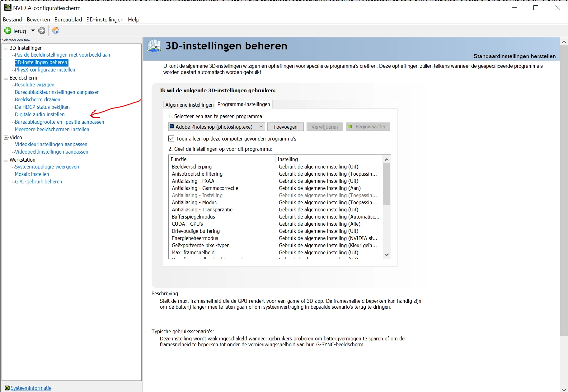The height and width of the screenshot is (392, 568).
Task: Open 'Meerdere beeldschermen instellen'
Action: (x=52, y=129)
